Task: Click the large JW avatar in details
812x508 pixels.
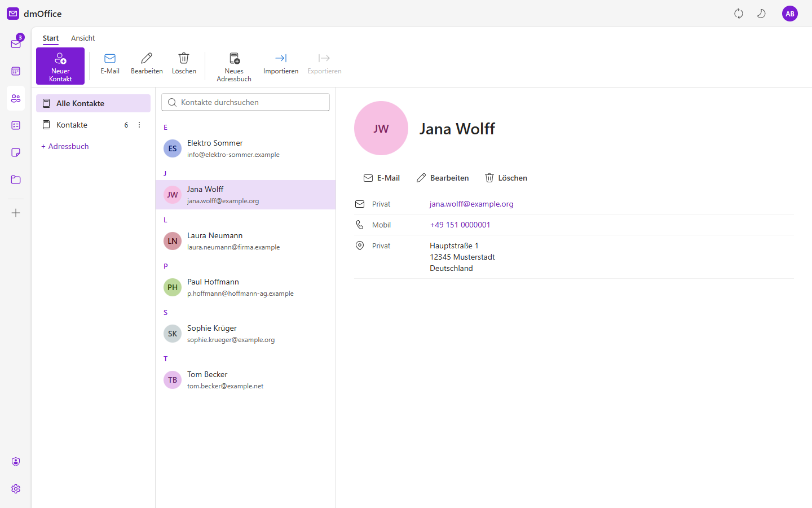Action: 381,128
